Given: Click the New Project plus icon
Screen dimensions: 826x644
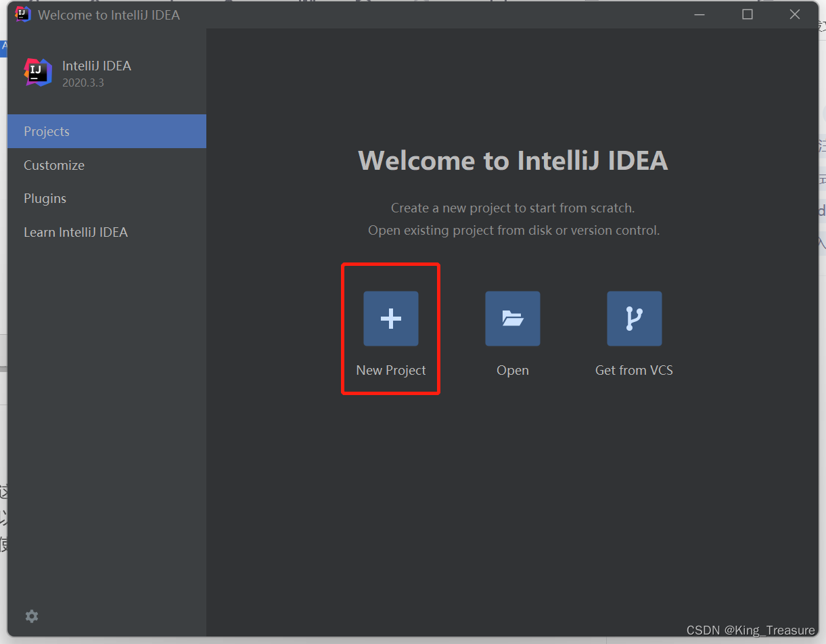Looking at the screenshot, I should (391, 319).
